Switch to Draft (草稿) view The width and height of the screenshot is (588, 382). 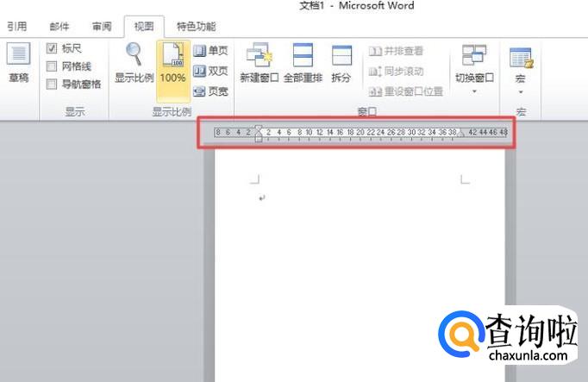(18, 63)
